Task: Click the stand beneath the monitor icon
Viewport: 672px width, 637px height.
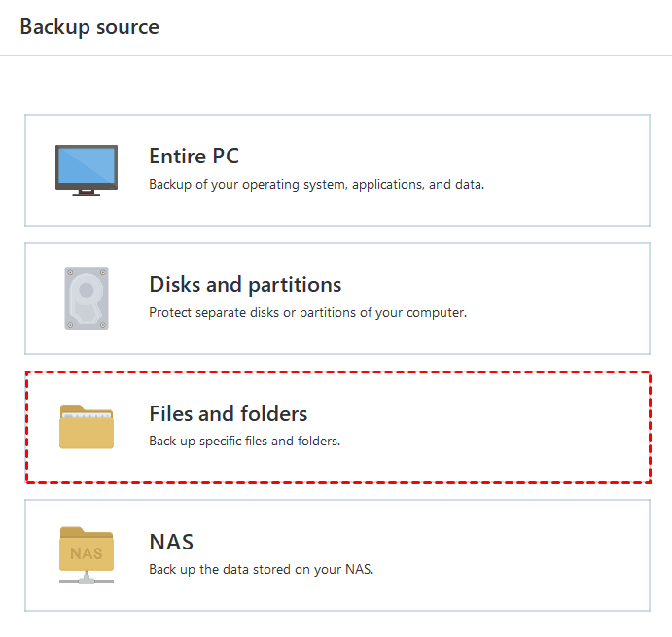Action: 87,193
